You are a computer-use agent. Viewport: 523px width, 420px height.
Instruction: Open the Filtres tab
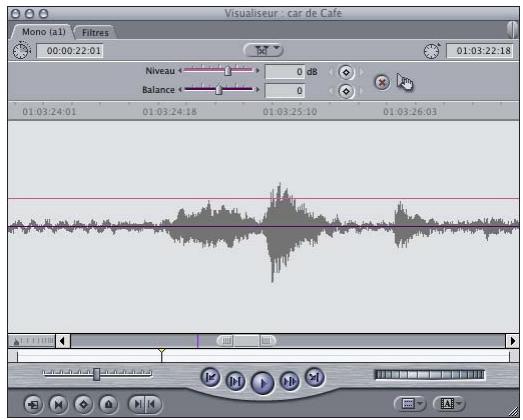pyautogui.click(x=95, y=33)
